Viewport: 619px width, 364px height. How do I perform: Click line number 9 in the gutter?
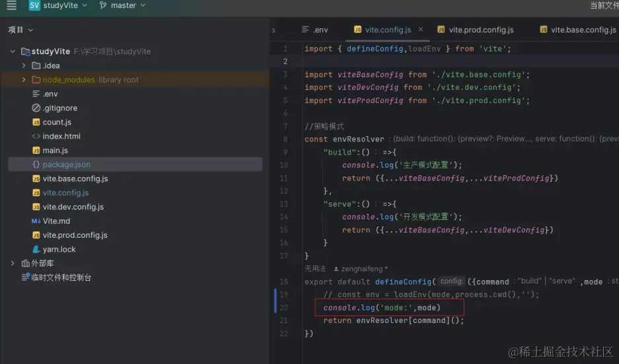(285, 153)
